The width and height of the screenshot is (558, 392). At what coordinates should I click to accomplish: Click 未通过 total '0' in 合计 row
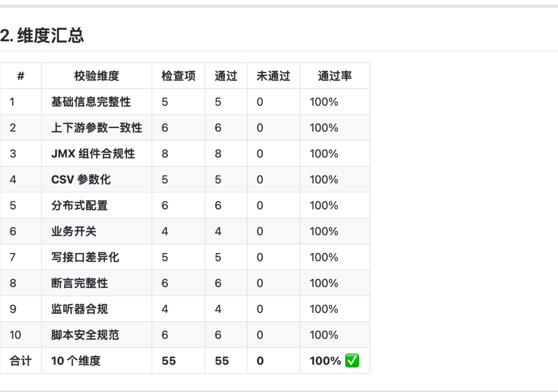pyautogui.click(x=260, y=360)
